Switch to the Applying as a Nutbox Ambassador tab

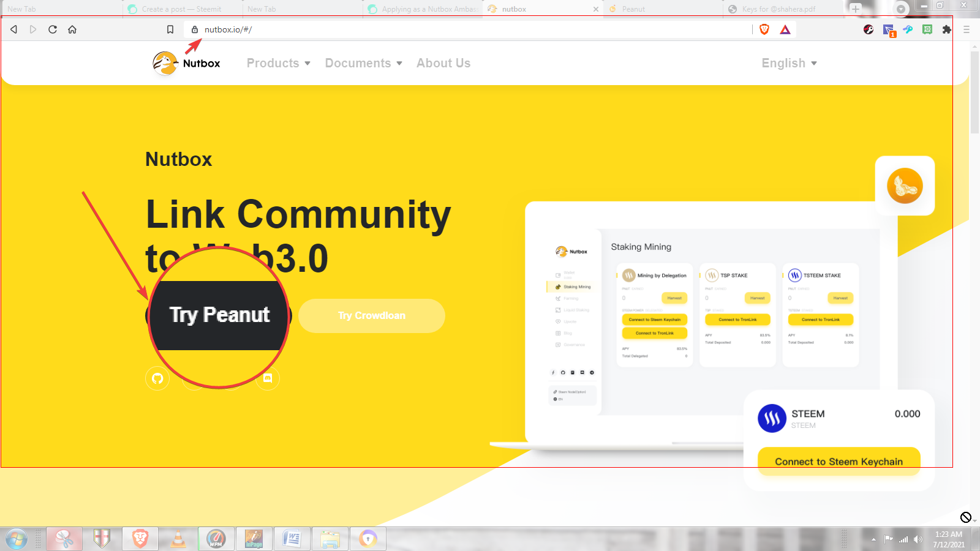(x=423, y=9)
